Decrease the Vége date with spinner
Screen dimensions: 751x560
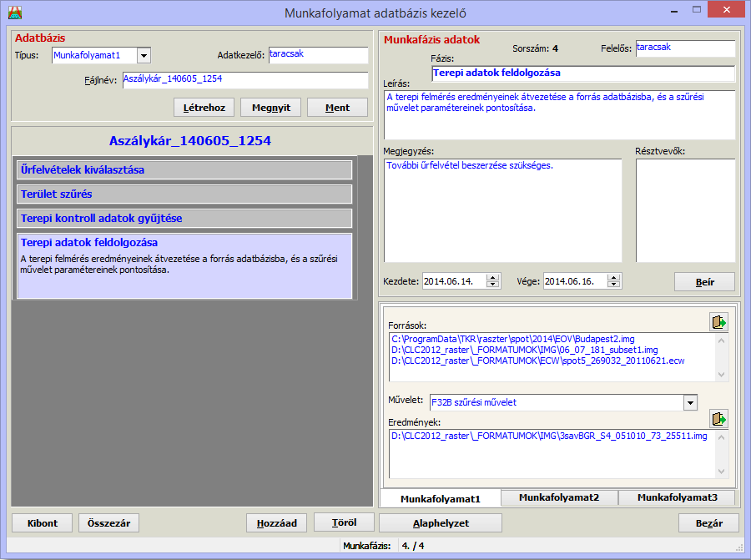614,285
